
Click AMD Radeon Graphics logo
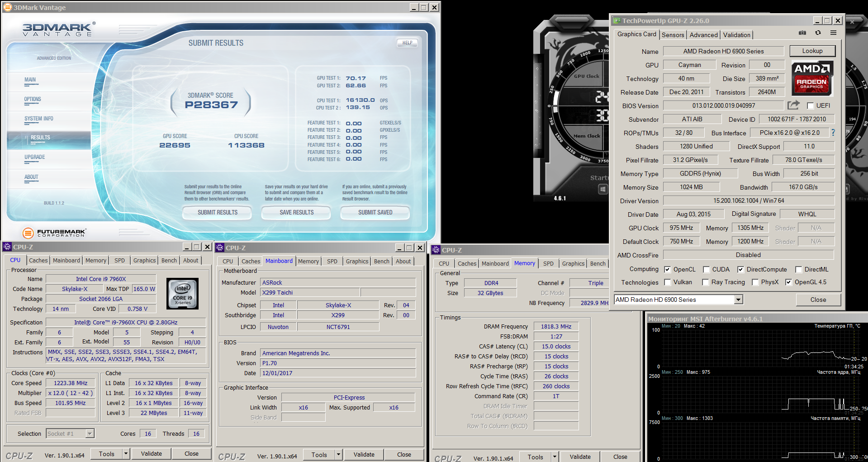[x=812, y=78]
